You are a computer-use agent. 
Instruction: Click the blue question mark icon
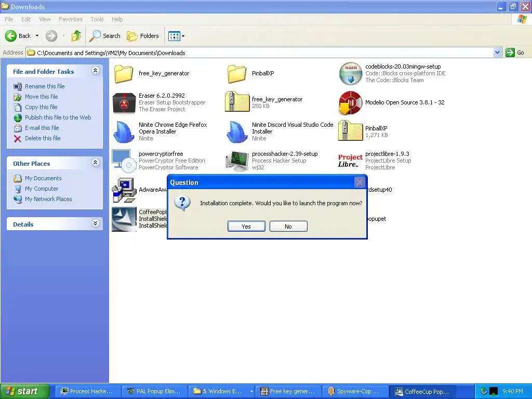pyautogui.click(x=182, y=203)
